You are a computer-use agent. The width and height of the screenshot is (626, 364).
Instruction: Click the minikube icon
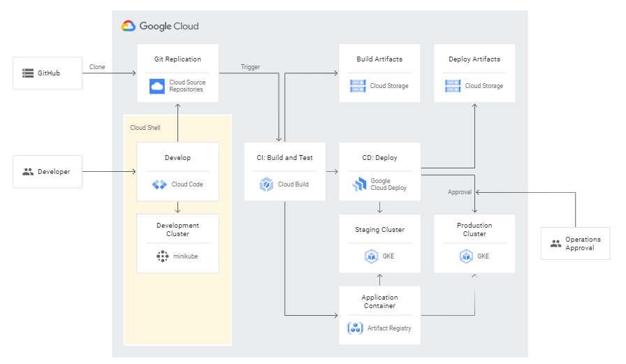pyautogui.click(x=163, y=256)
